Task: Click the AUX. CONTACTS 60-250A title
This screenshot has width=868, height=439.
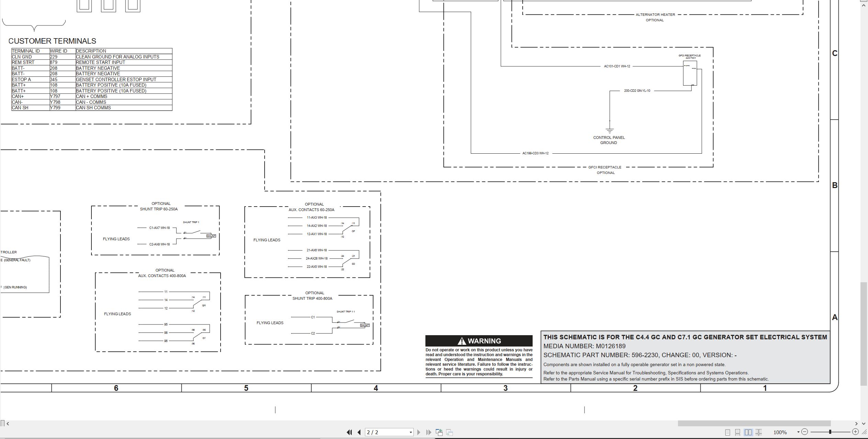Action: point(311,210)
